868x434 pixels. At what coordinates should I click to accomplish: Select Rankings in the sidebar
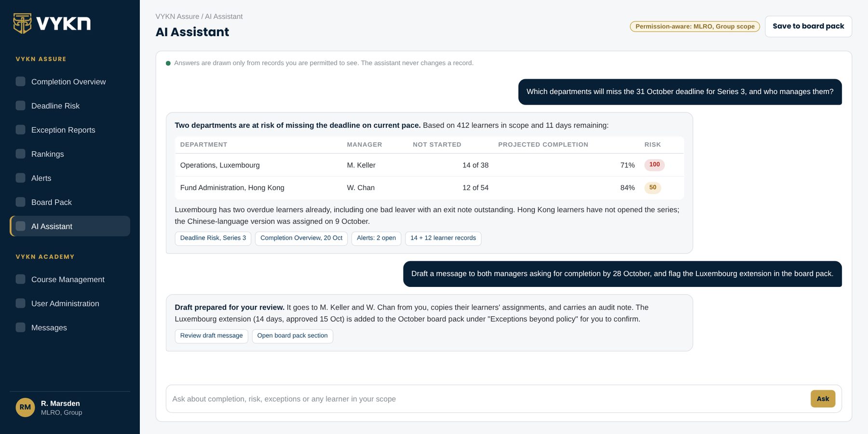(70, 154)
